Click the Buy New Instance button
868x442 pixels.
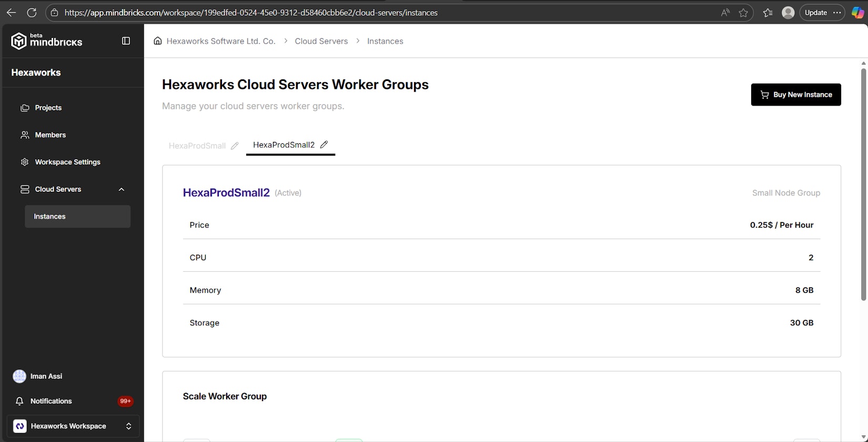(x=795, y=95)
